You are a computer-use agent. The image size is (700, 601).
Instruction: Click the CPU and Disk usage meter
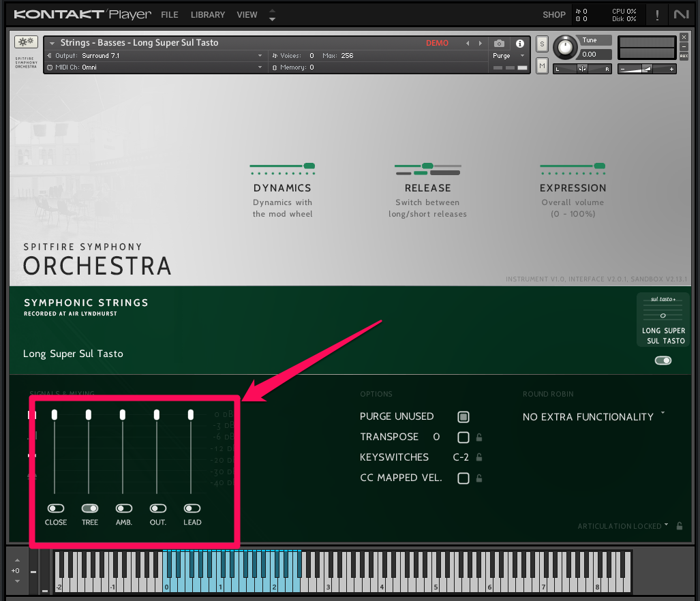(624, 15)
